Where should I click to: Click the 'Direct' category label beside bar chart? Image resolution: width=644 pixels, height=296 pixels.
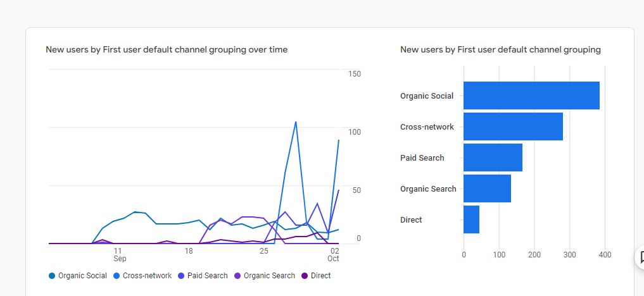[x=411, y=219]
